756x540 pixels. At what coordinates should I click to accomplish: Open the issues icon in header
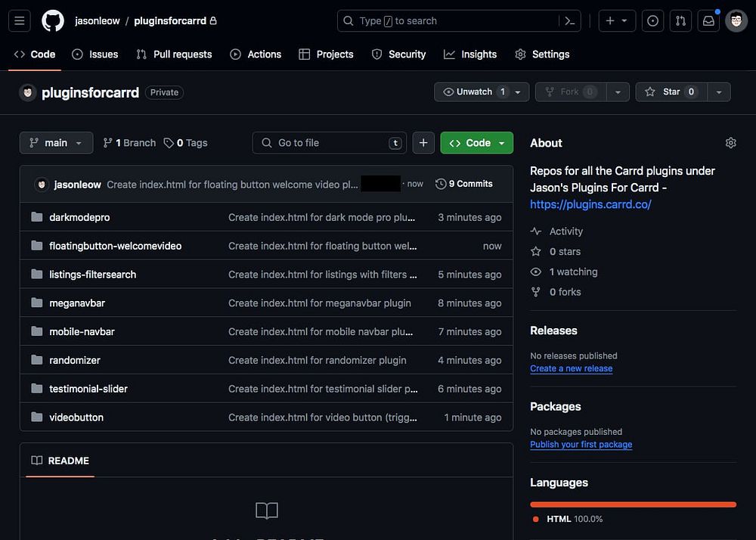653,21
